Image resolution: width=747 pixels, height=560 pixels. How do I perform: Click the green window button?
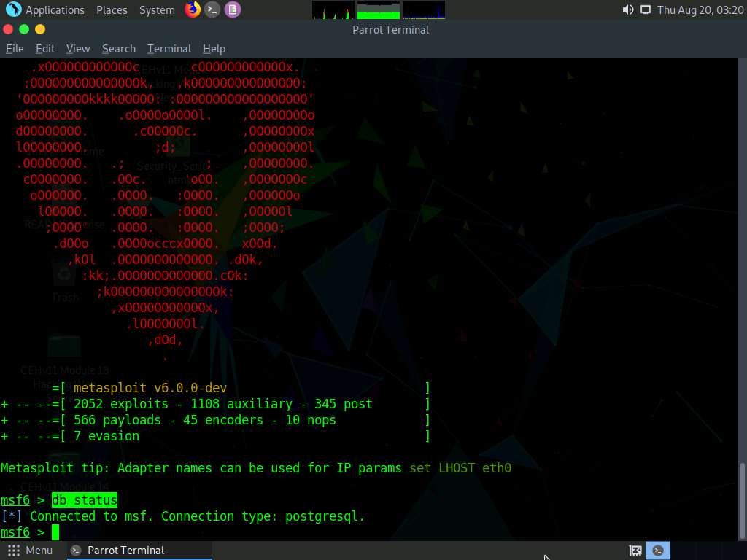pos(24,29)
